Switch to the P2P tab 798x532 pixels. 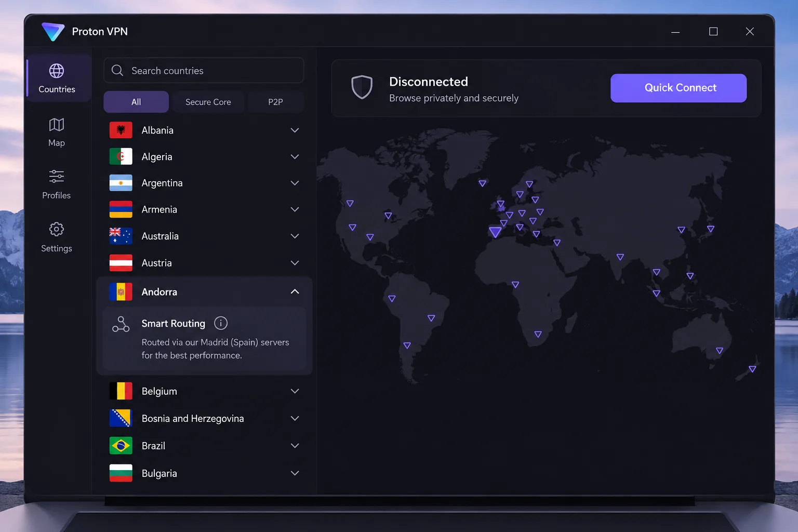[x=275, y=102]
